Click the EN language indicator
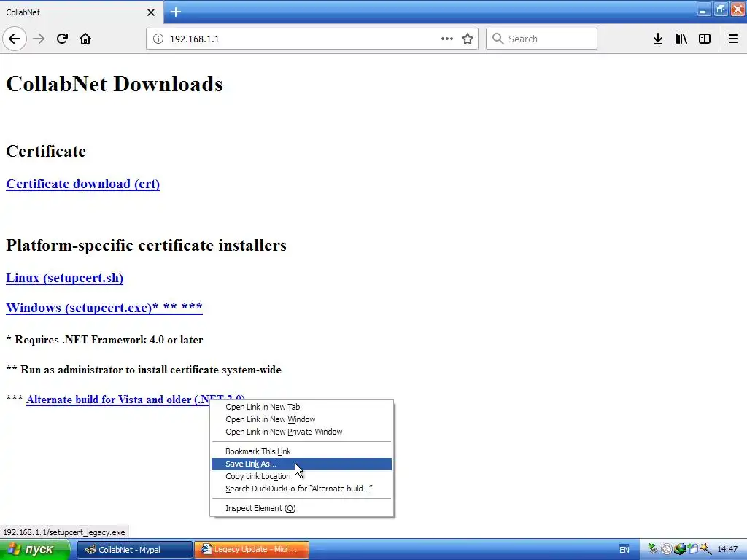Viewport: 747px width, 560px height. click(x=624, y=550)
